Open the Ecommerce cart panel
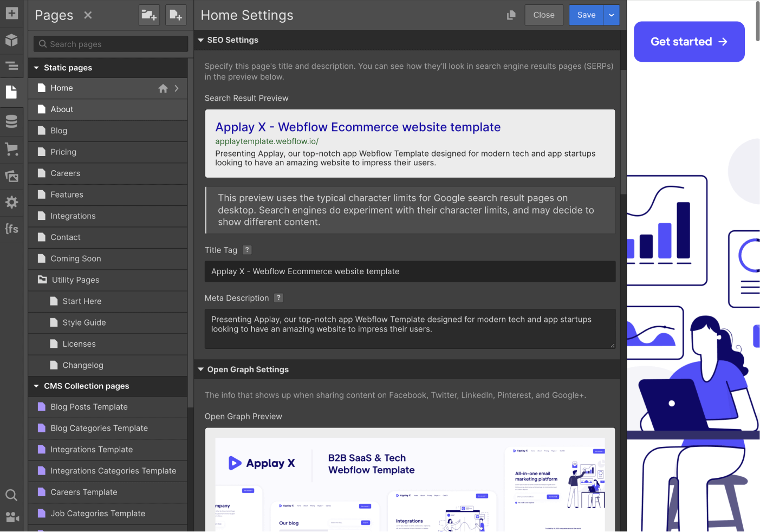 coord(11,149)
